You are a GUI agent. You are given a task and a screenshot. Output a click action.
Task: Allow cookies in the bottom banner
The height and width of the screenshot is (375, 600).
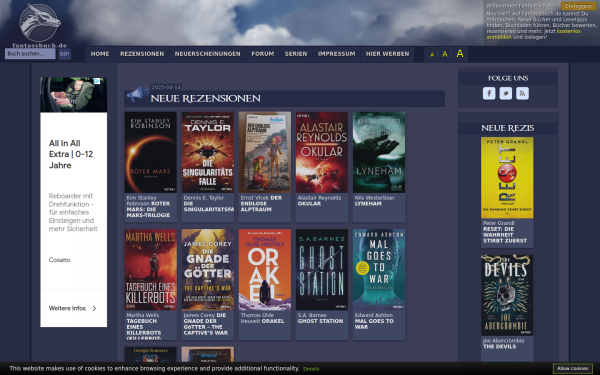(572, 368)
